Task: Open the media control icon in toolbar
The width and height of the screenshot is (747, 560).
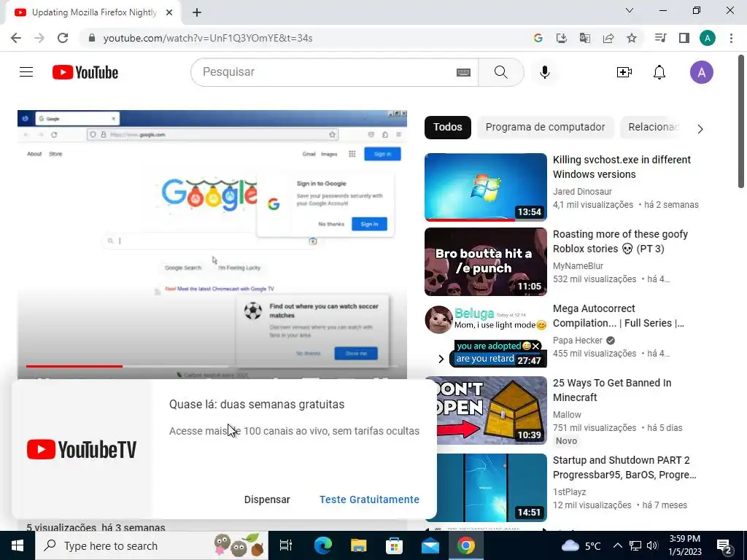Action: point(660,38)
